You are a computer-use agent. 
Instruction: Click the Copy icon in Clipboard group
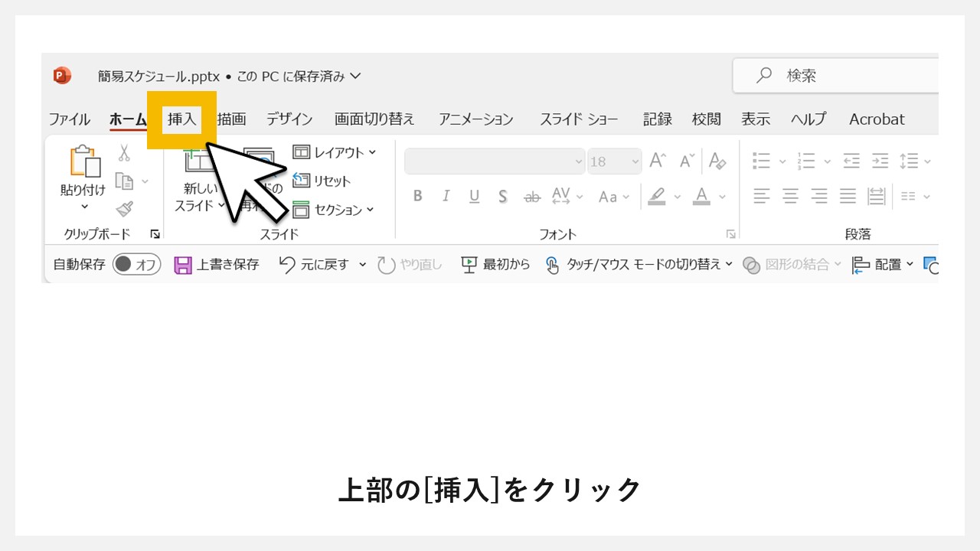125,181
